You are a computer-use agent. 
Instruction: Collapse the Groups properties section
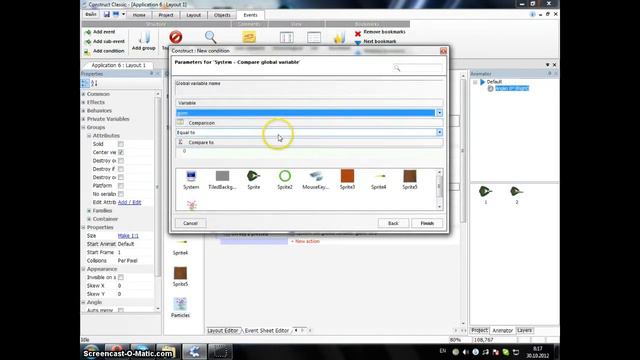pyautogui.click(x=84, y=127)
